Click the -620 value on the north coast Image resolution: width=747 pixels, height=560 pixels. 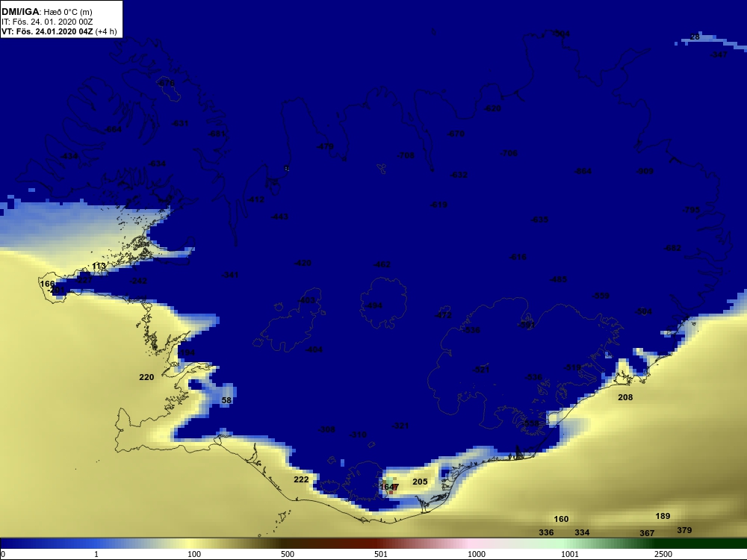(492, 108)
